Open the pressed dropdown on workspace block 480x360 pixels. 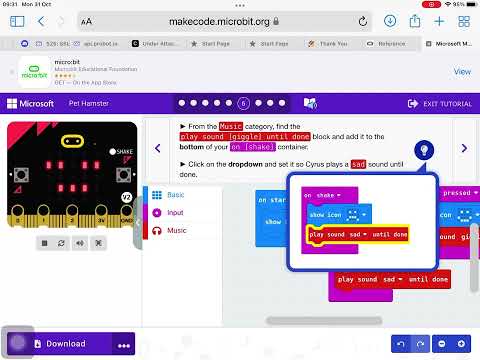point(461,193)
